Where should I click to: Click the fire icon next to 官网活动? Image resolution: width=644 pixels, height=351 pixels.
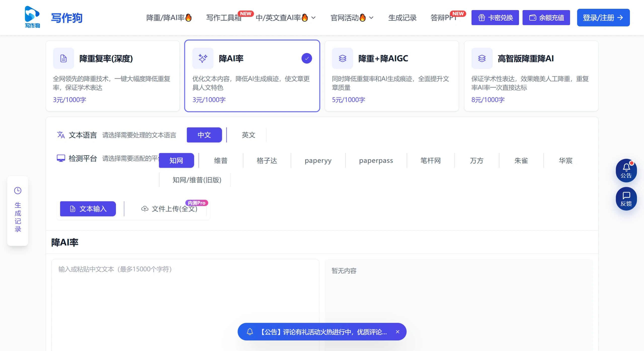pyautogui.click(x=363, y=18)
